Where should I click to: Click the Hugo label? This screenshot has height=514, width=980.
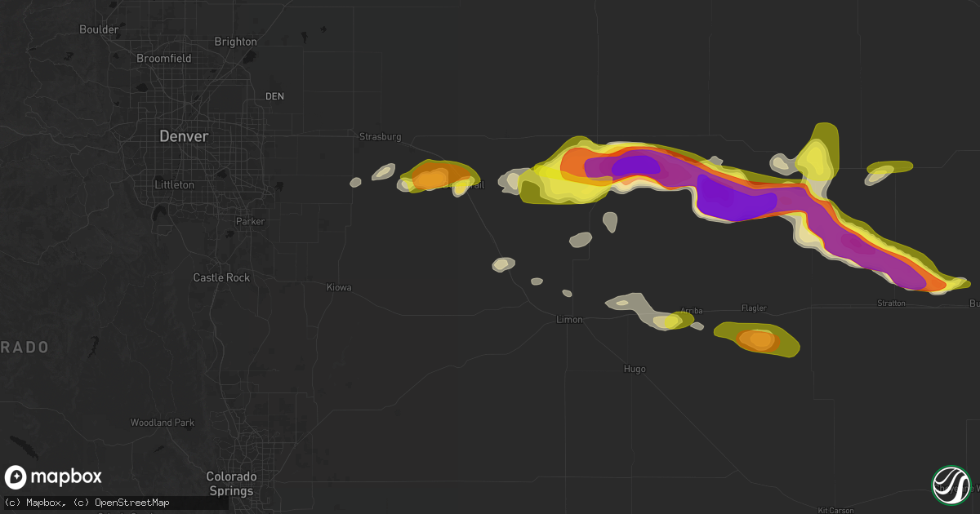(635, 370)
